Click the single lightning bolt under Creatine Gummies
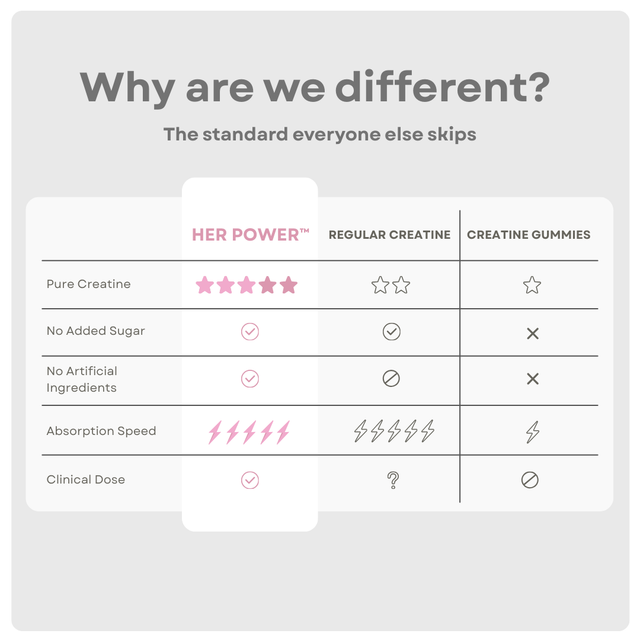Viewport: 640px width, 640px height. click(x=532, y=432)
